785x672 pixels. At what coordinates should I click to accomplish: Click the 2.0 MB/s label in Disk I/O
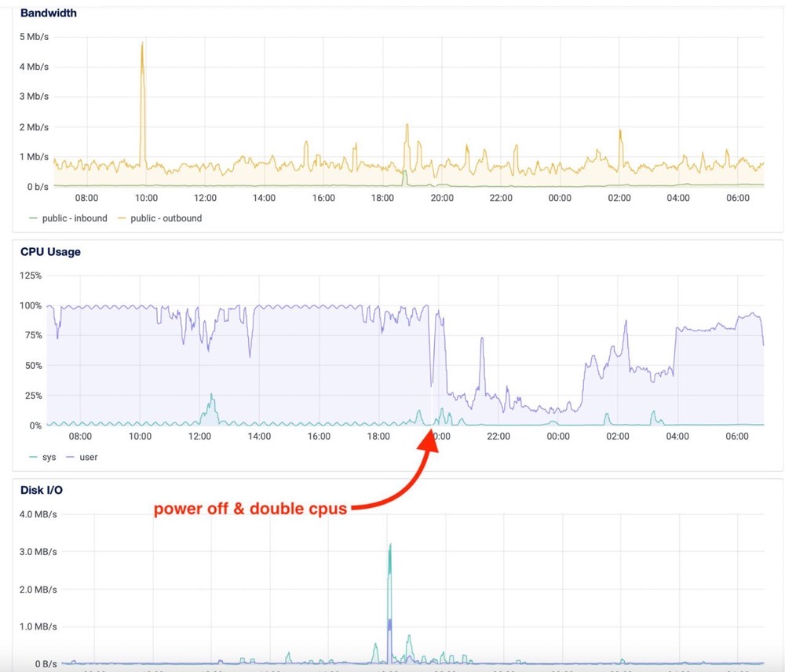[x=38, y=590]
